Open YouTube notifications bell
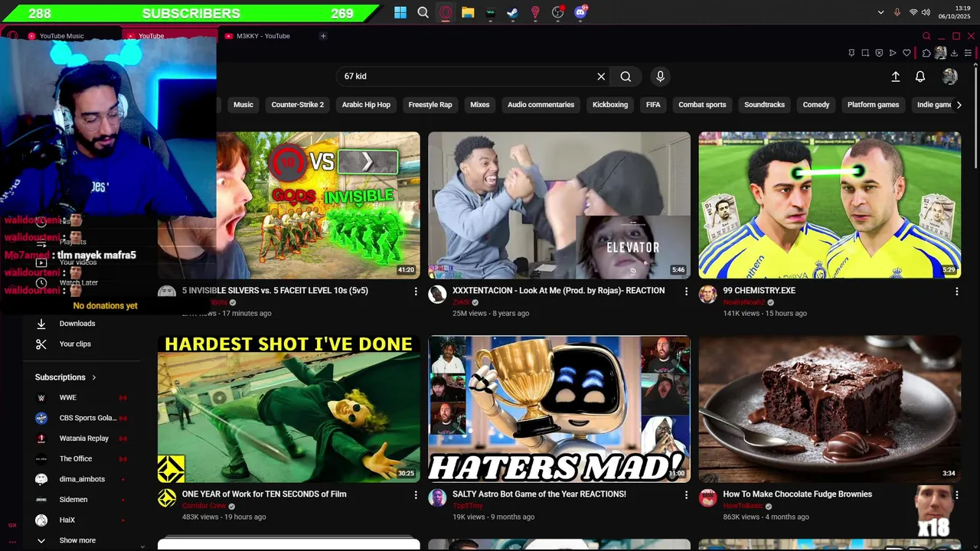This screenshot has width=980, height=551. 920,77
